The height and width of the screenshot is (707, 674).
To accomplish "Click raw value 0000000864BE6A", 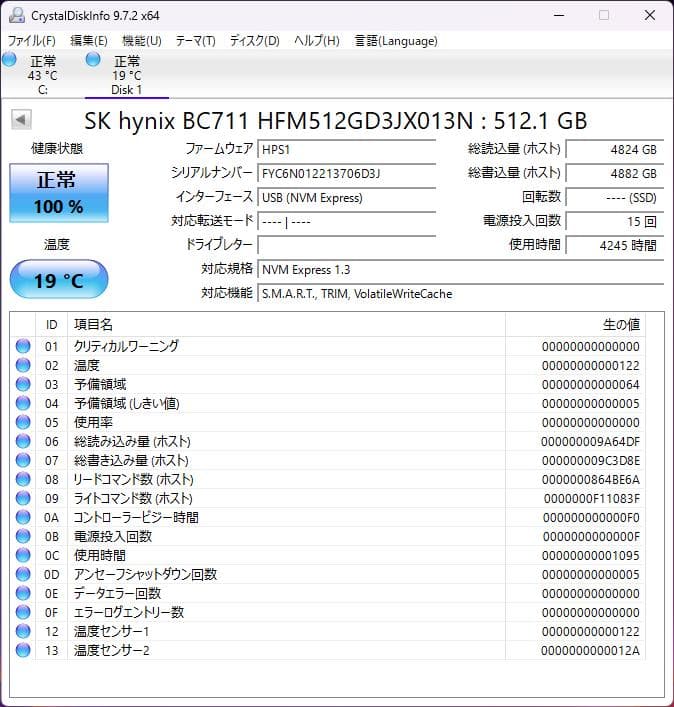I will coord(591,479).
